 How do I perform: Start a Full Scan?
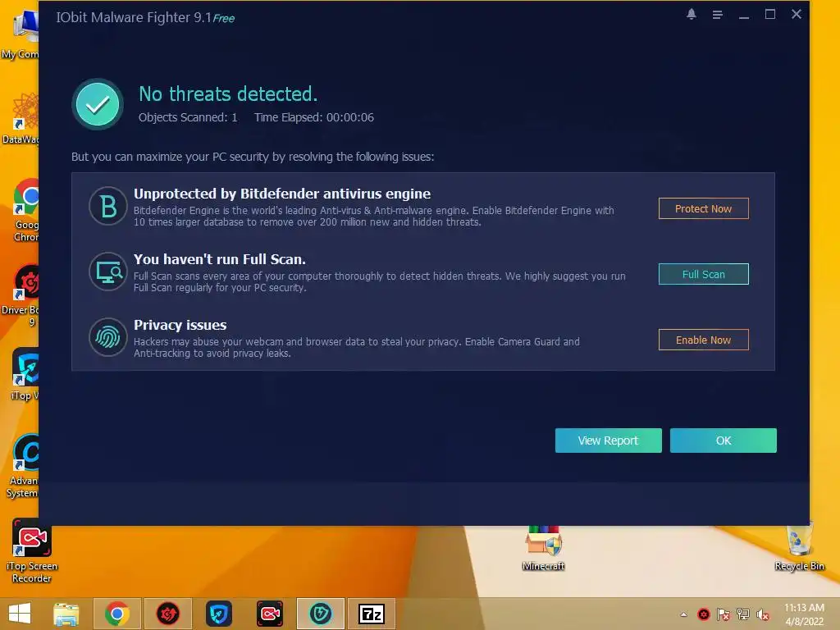click(x=703, y=274)
